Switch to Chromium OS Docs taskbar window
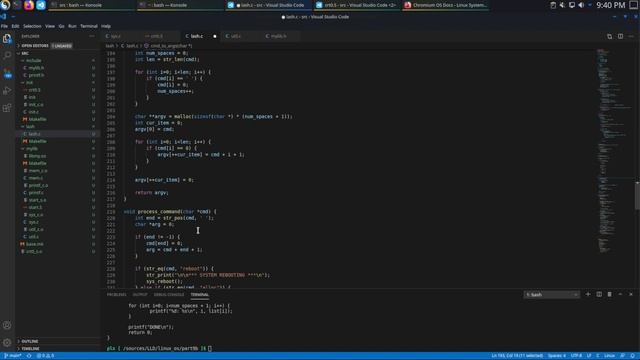The width and height of the screenshot is (640, 360). click(445, 5)
